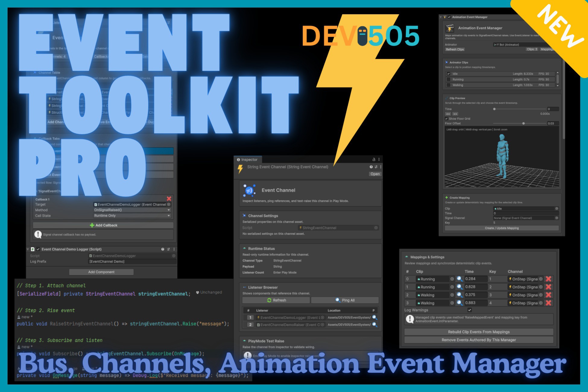Open the Method dropdown showing OnSignalRaised()
Screen dimensions: 588x392
tap(132, 210)
